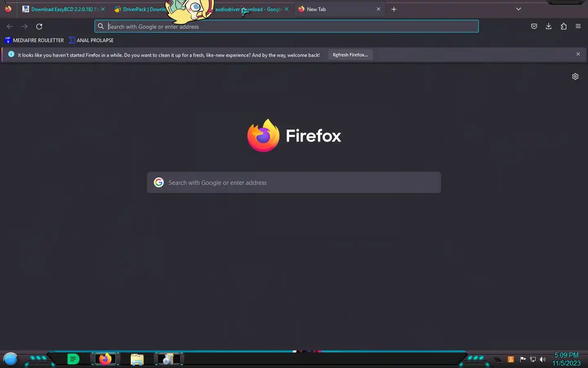Image resolution: width=588 pixels, height=368 pixels.
Task: Click the orange tray application icon
Action: click(510, 359)
